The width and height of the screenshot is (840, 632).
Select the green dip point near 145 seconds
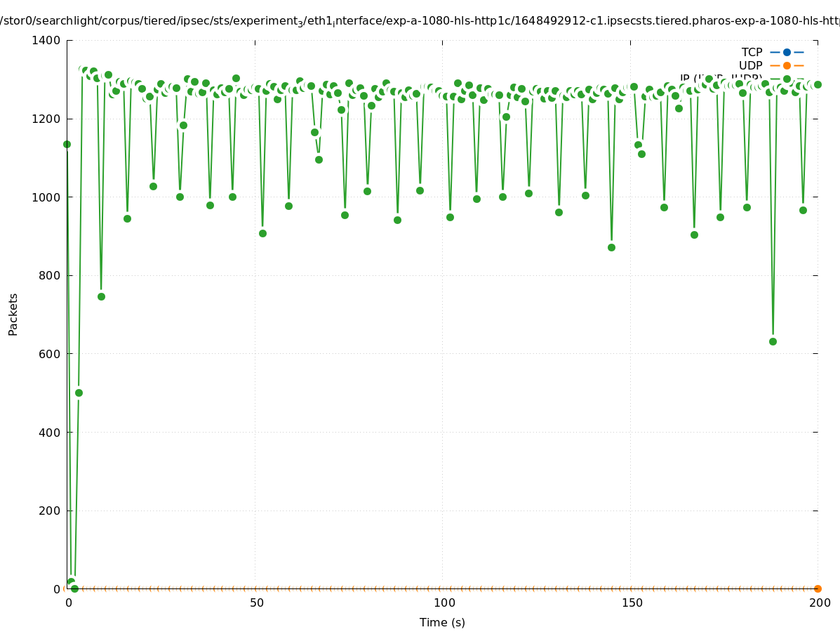pyautogui.click(x=611, y=247)
